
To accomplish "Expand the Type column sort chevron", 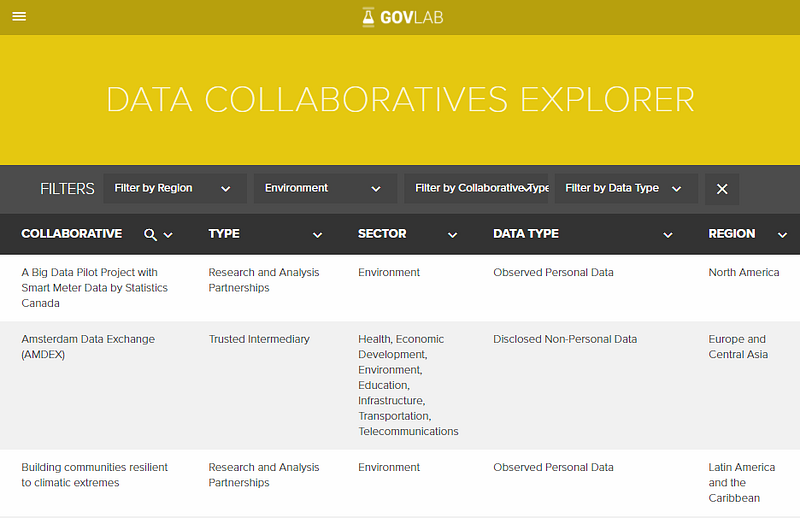I will [317, 235].
